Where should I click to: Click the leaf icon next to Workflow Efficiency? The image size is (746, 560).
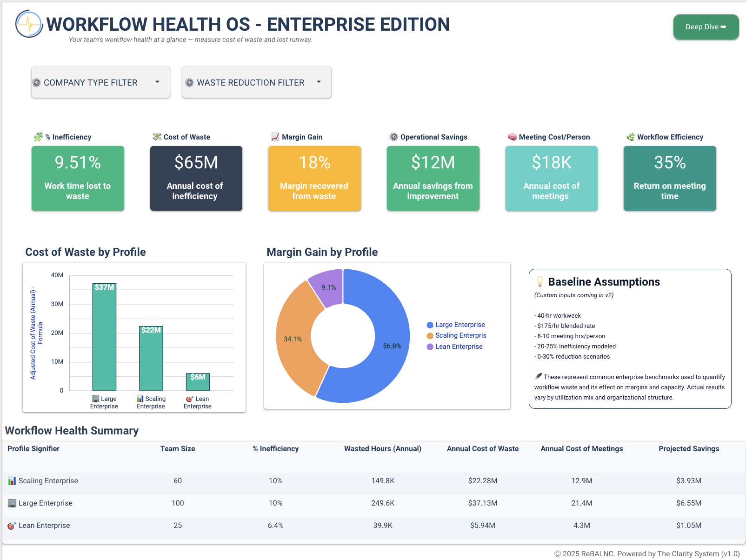coord(630,136)
